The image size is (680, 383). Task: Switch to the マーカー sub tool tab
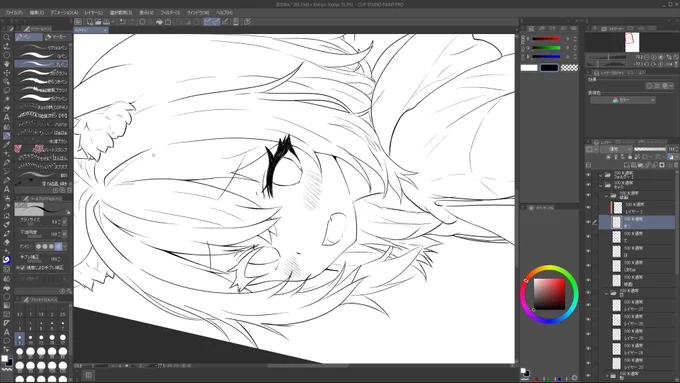(56, 37)
